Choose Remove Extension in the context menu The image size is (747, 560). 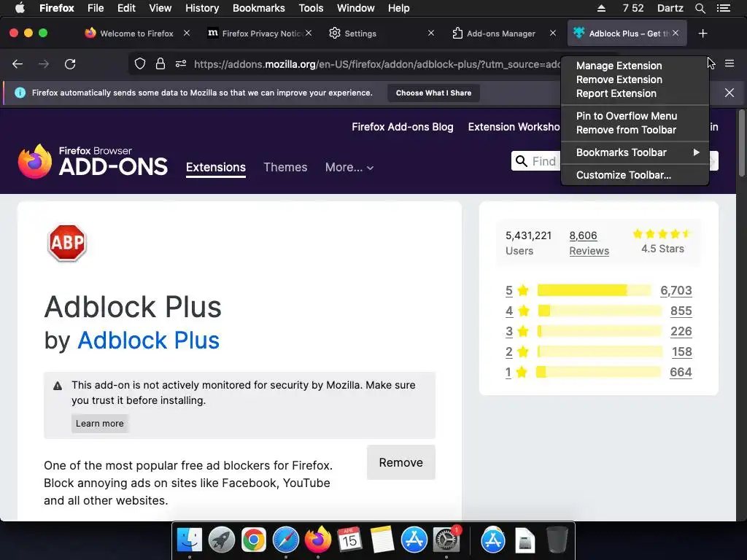635,79
